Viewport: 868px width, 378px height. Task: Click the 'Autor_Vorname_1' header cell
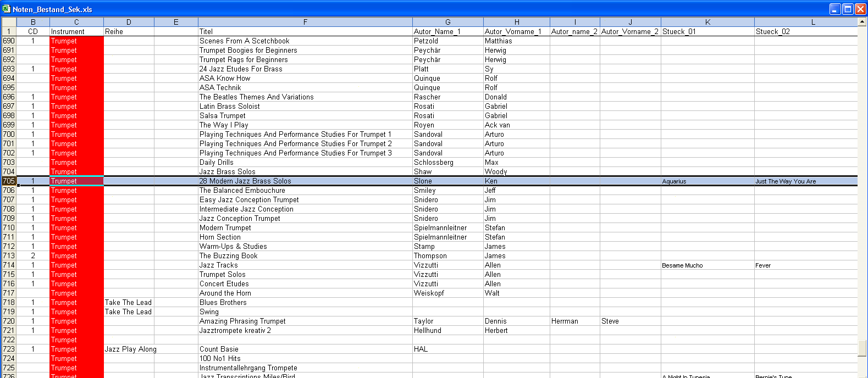[x=517, y=31]
